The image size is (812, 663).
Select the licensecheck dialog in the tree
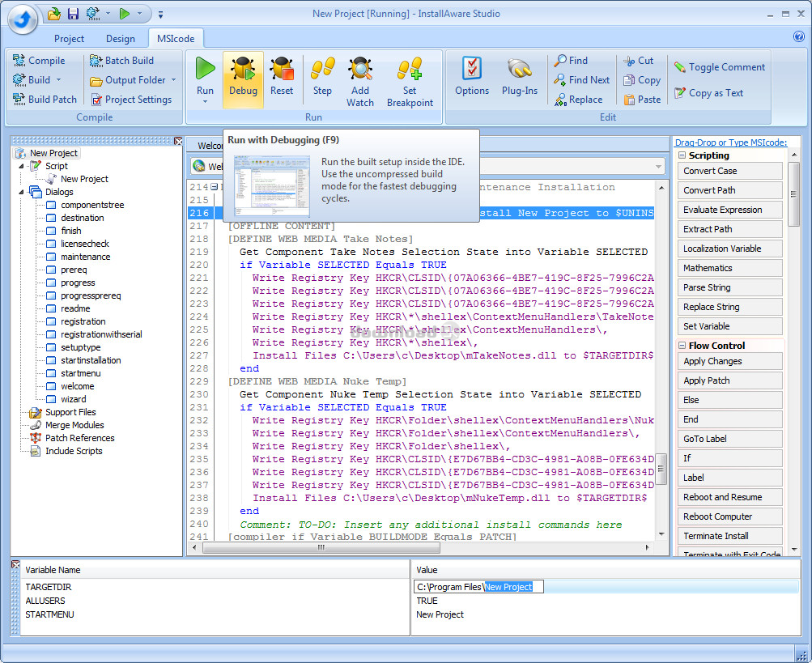tap(85, 244)
